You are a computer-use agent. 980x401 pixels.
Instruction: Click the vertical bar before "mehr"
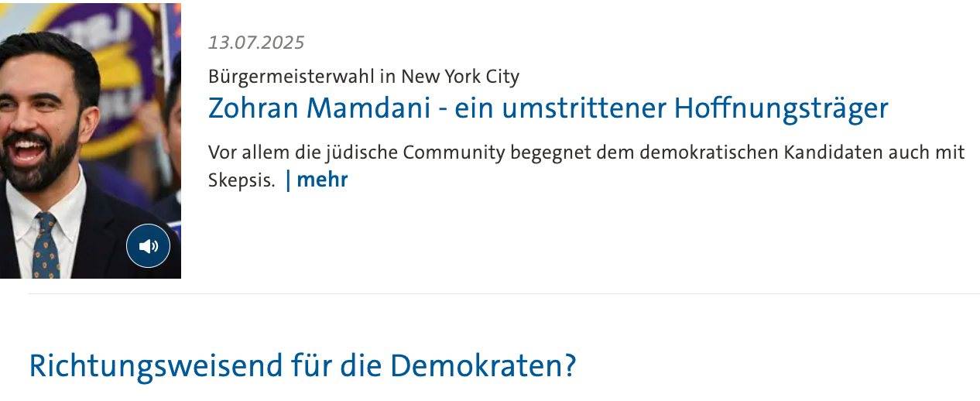click(x=289, y=180)
